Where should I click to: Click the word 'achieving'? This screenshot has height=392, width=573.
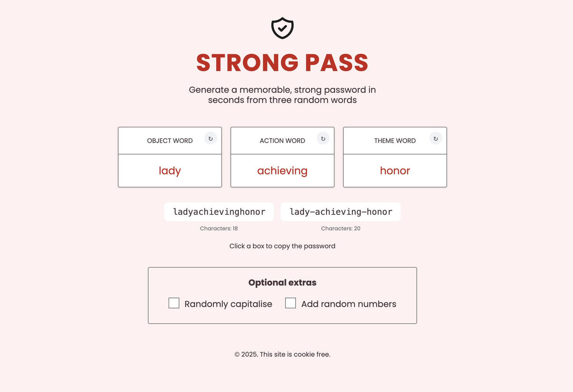tap(282, 171)
